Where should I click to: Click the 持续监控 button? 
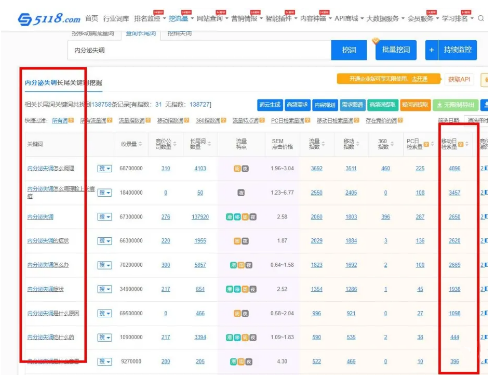point(457,50)
